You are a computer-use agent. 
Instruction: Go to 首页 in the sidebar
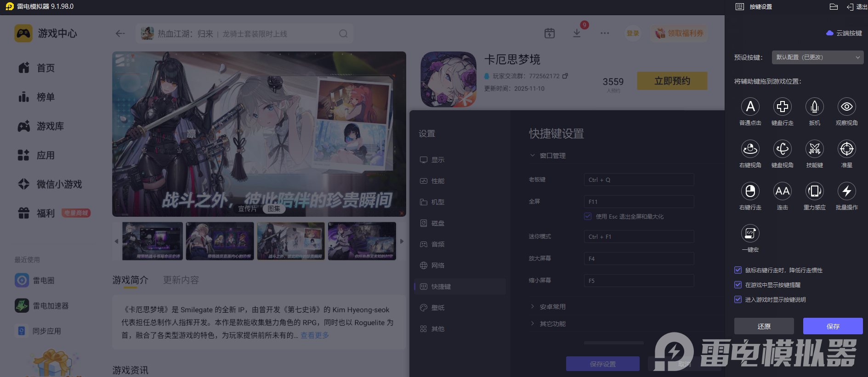pos(36,68)
